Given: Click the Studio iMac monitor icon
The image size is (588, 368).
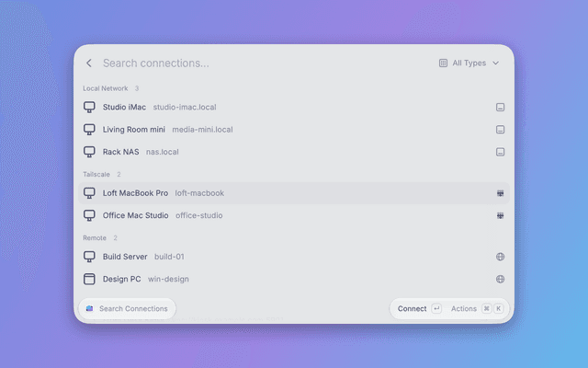Looking at the screenshot, I should click(x=89, y=107).
